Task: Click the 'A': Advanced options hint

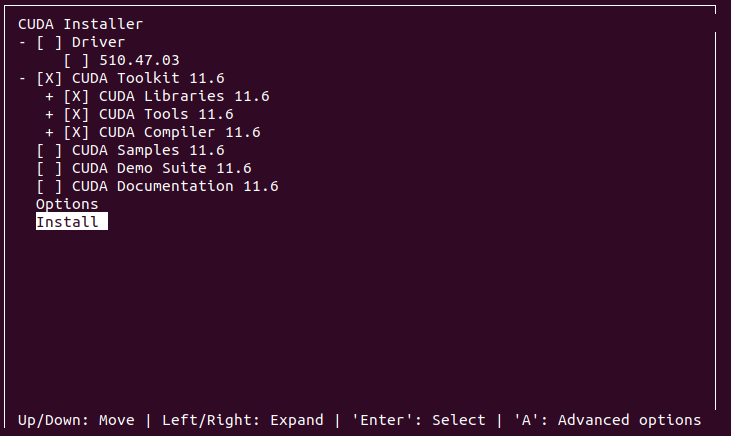Action: (607, 420)
